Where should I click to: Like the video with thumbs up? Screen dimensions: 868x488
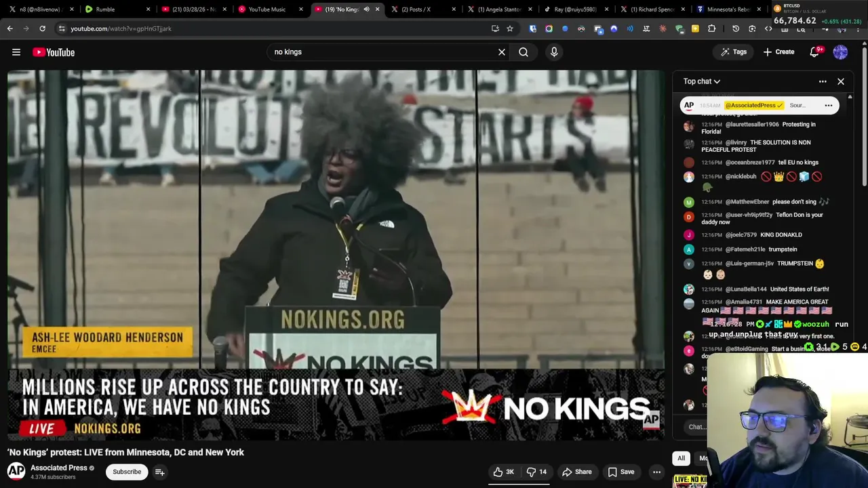[505, 472]
